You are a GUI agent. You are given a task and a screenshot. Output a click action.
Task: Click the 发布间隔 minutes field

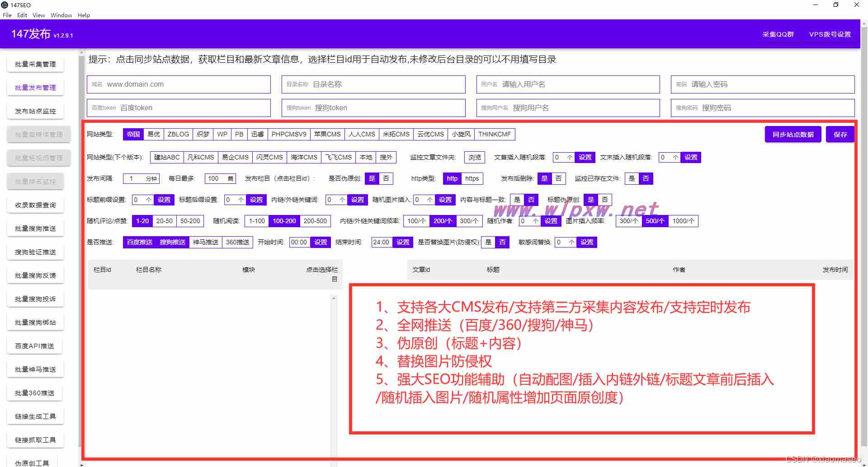(x=141, y=178)
